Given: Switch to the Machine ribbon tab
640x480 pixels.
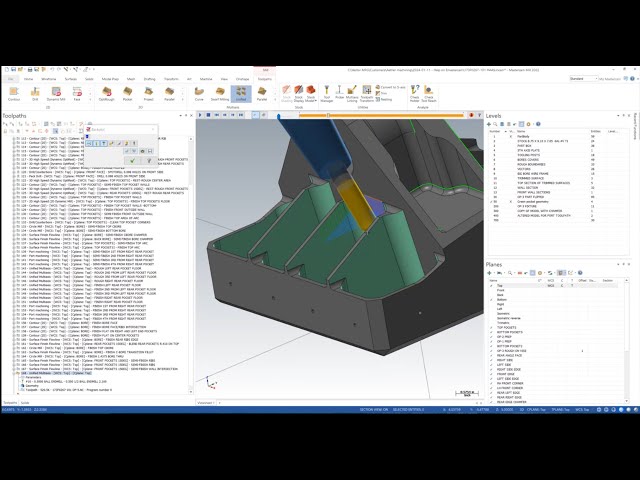Looking at the screenshot, I should pyautogui.click(x=206, y=79).
